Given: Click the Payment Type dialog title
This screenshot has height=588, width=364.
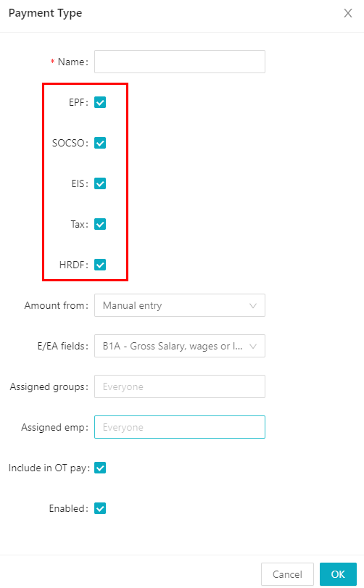Looking at the screenshot, I should (x=45, y=13).
